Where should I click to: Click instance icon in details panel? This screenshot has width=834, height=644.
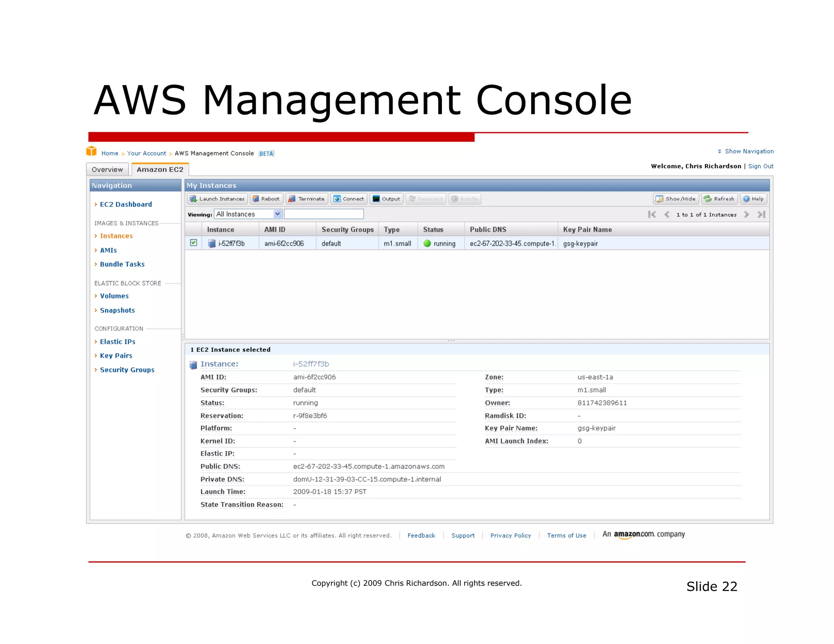pos(193,365)
